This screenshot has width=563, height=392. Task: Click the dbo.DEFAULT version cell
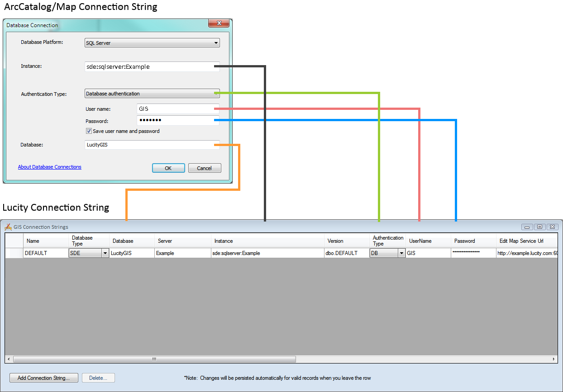(x=347, y=253)
